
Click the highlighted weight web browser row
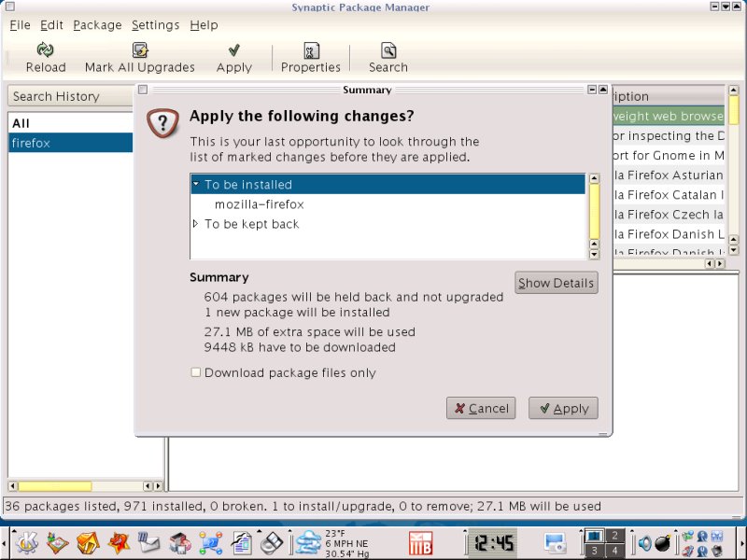[x=669, y=116]
